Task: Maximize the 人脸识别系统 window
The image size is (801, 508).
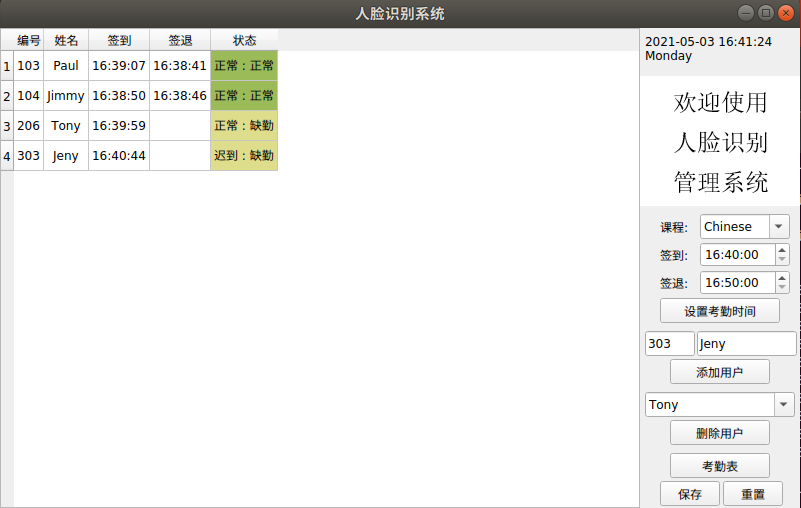Action: tap(766, 13)
